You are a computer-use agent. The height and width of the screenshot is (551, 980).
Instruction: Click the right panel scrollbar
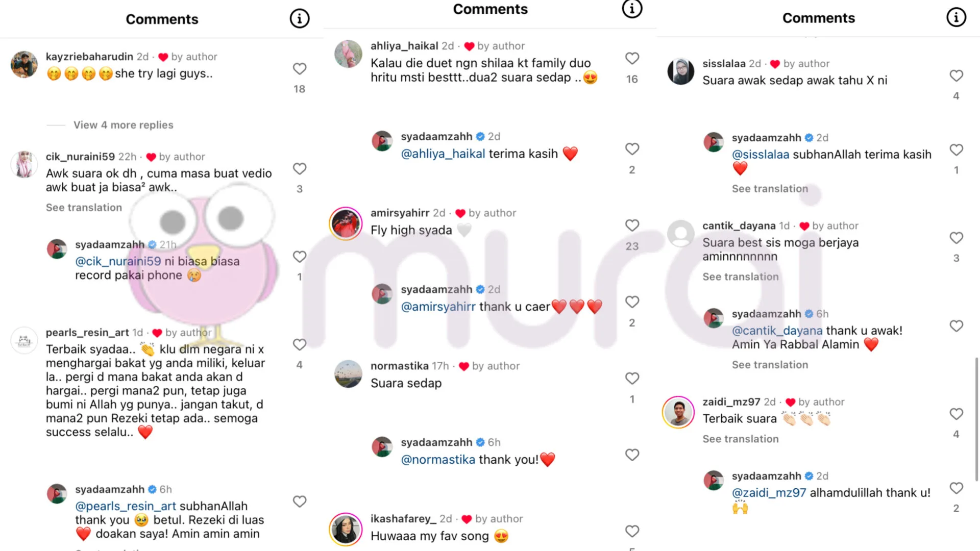pyautogui.click(x=976, y=419)
